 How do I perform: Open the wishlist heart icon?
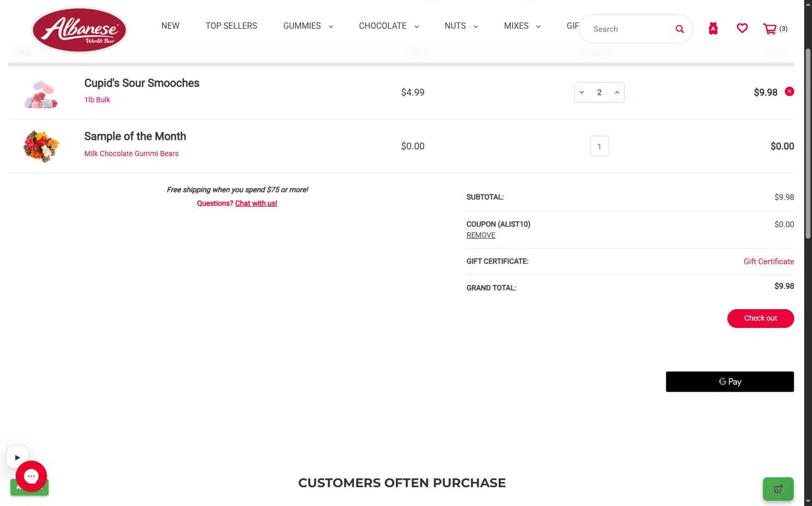point(742,28)
